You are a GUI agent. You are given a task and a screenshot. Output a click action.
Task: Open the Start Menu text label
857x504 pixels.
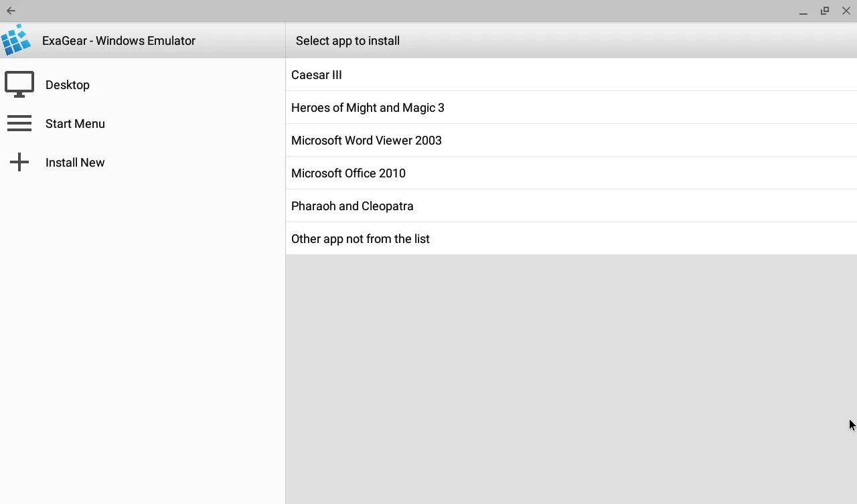point(75,124)
